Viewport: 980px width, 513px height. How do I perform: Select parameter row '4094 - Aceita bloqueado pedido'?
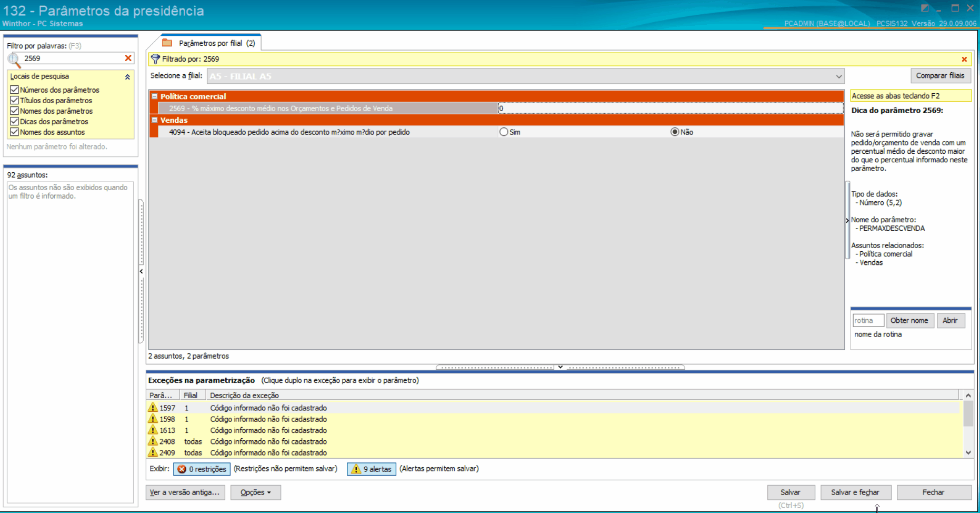tap(328, 132)
